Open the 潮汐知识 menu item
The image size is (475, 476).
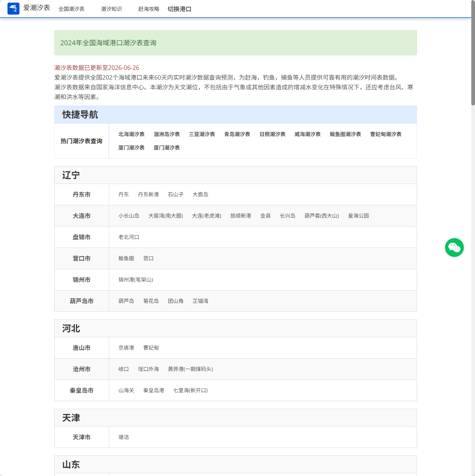pos(111,9)
